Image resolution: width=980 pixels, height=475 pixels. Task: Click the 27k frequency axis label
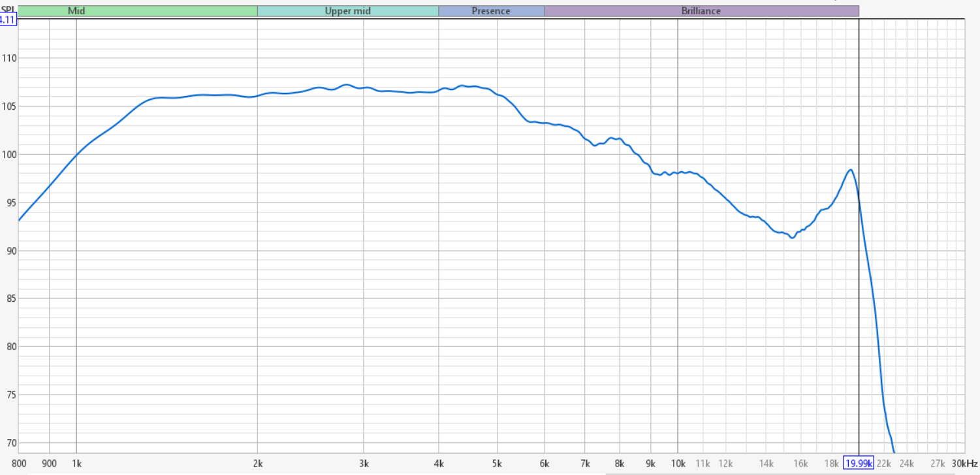(x=938, y=463)
